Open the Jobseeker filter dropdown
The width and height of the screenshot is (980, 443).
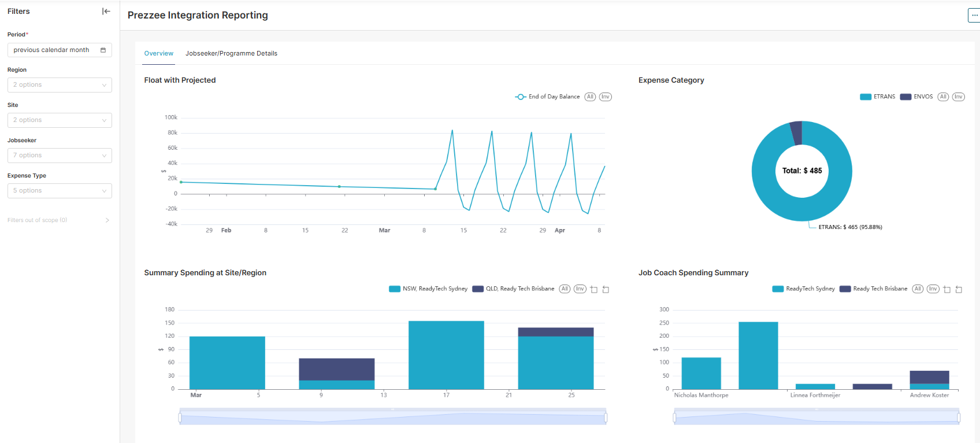click(60, 156)
